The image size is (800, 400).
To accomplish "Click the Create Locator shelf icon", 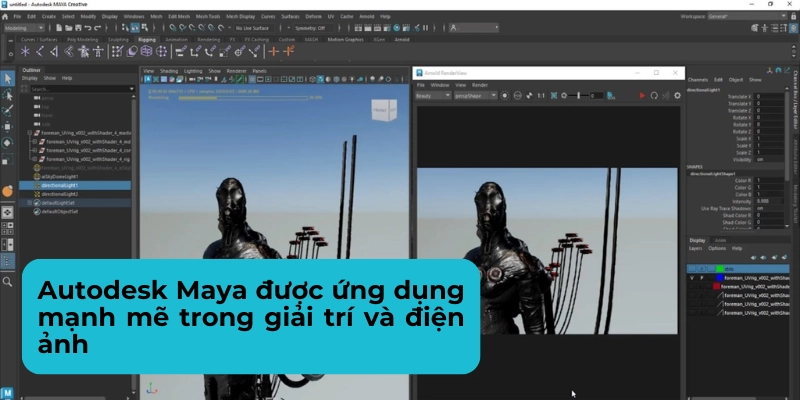I will click(x=25, y=51).
